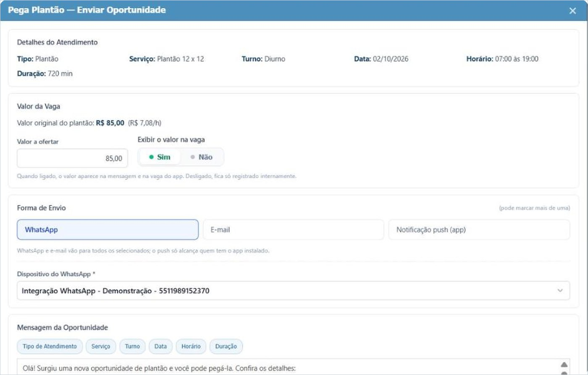Click the Tipo value Plantão
This screenshot has height=375, width=588.
(x=47, y=59)
